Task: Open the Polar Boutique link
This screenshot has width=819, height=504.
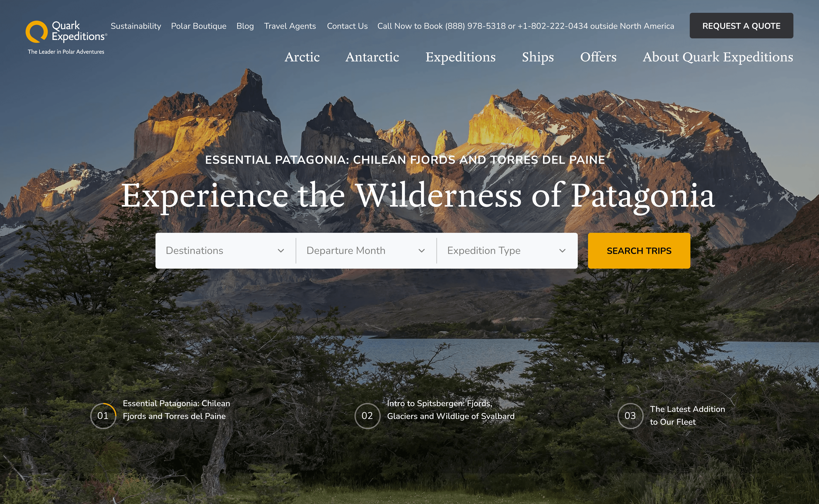Action: click(x=199, y=26)
